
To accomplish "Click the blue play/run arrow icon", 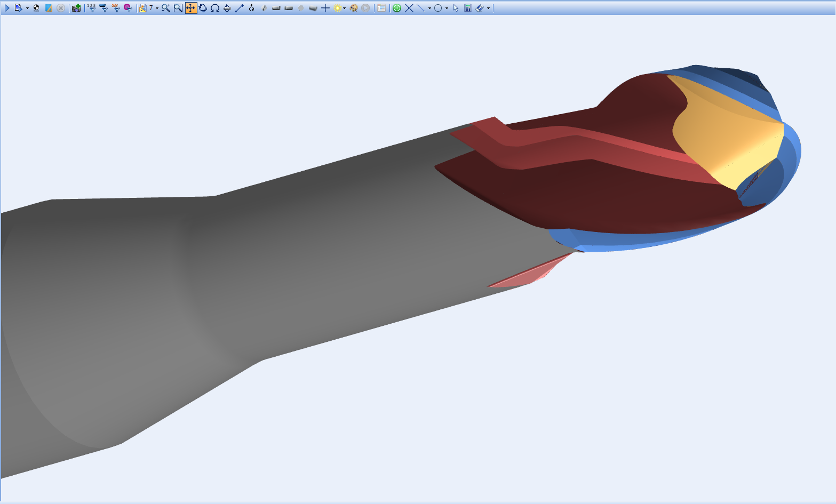I will 7,8.
